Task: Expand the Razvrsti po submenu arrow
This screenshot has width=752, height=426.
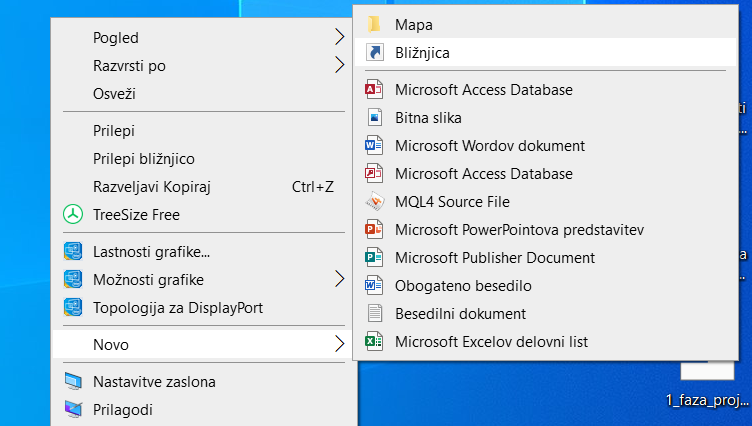Action: (339, 66)
